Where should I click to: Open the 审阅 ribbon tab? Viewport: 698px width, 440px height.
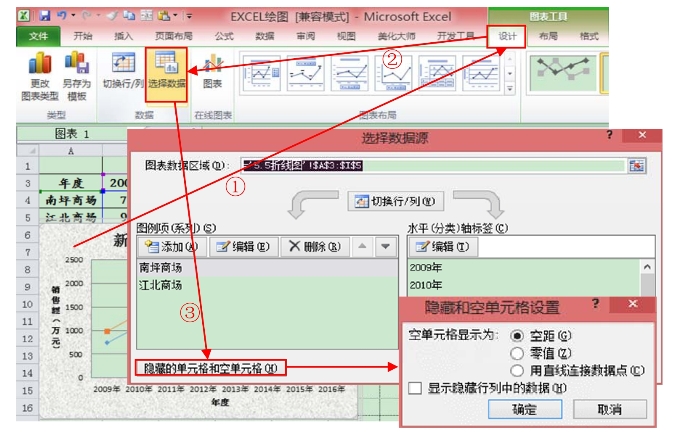(x=305, y=36)
